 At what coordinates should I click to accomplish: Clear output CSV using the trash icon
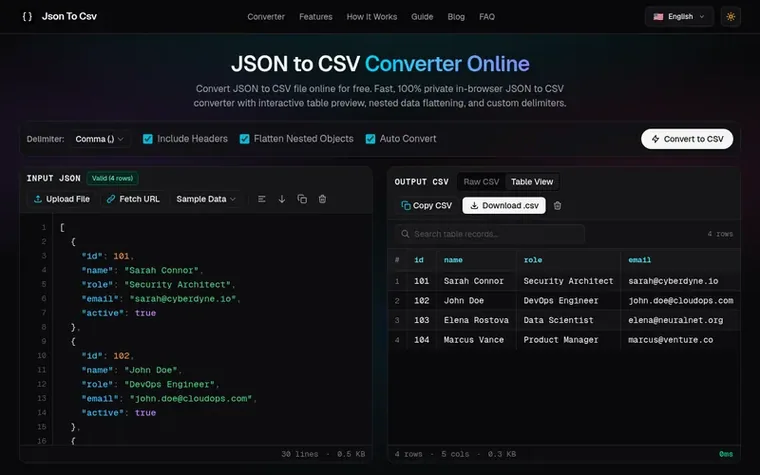557,206
